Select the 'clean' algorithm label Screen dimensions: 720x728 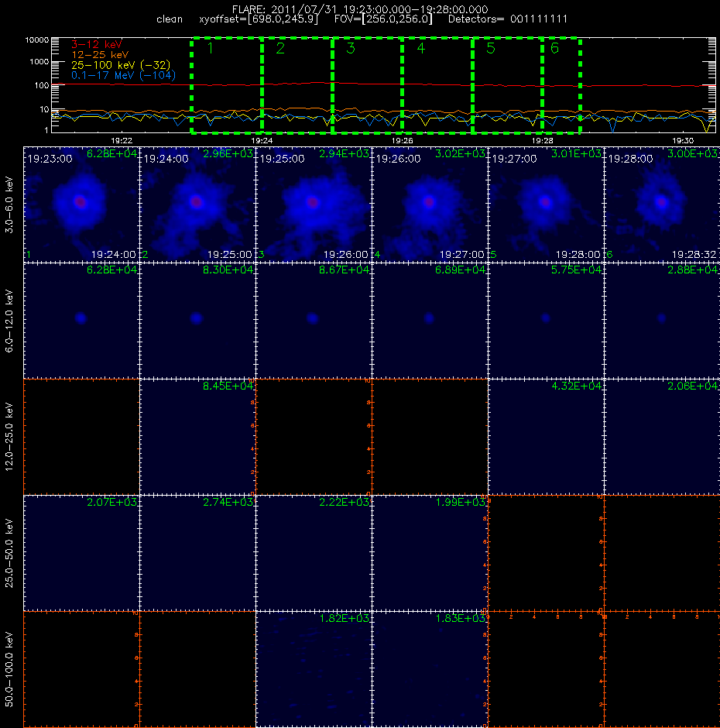pos(170,19)
